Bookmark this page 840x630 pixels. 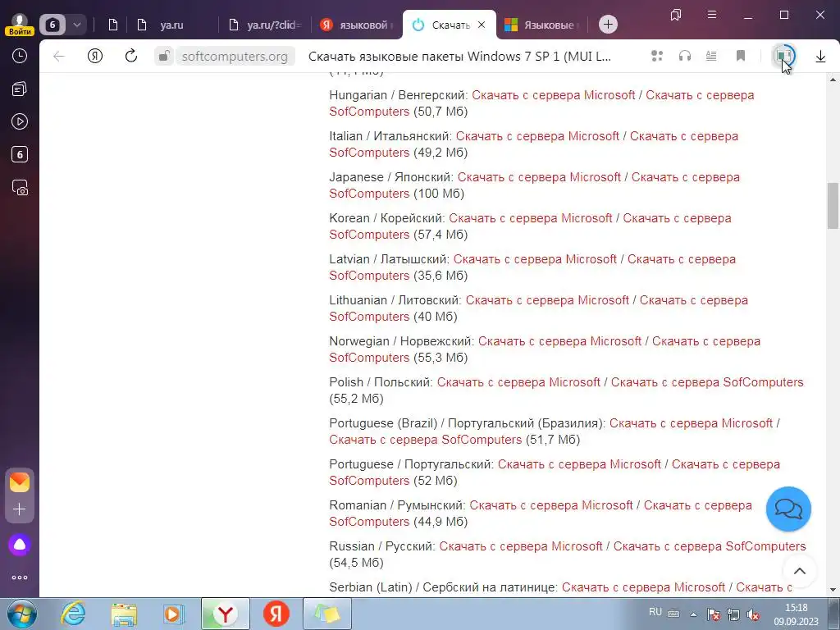pos(741,56)
